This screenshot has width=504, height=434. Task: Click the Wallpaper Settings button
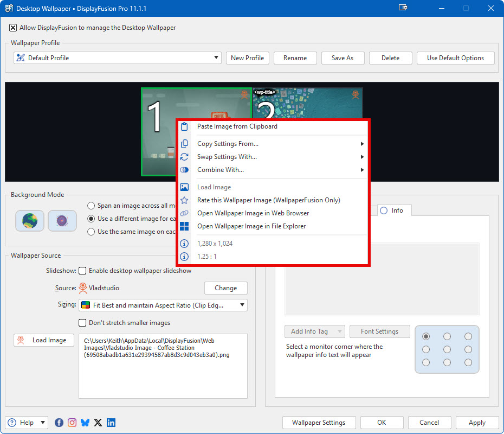click(x=319, y=423)
